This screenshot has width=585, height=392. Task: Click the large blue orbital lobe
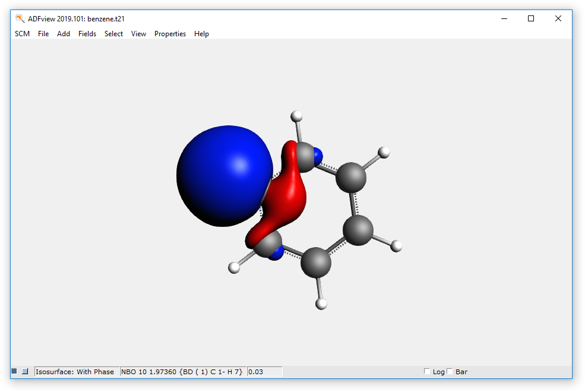[224, 176]
